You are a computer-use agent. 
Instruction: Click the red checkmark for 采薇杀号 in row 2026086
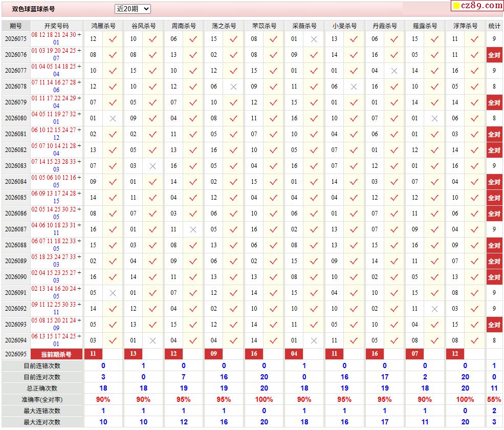(314, 213)
